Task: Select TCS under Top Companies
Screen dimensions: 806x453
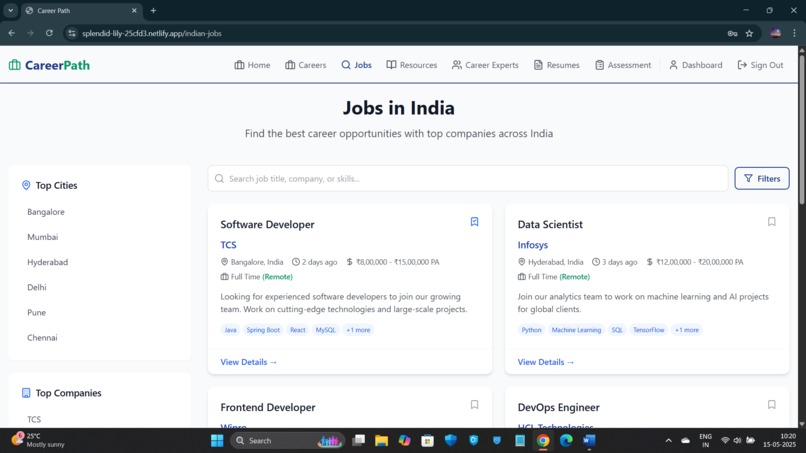Action: pos(34,420)
